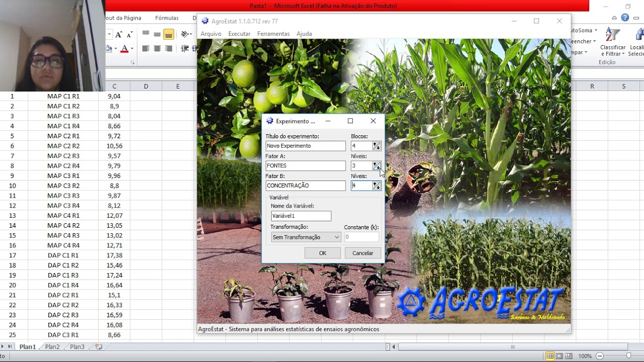Switch to Normal view in status bar

pyautogui.click(x=550, y=356)
